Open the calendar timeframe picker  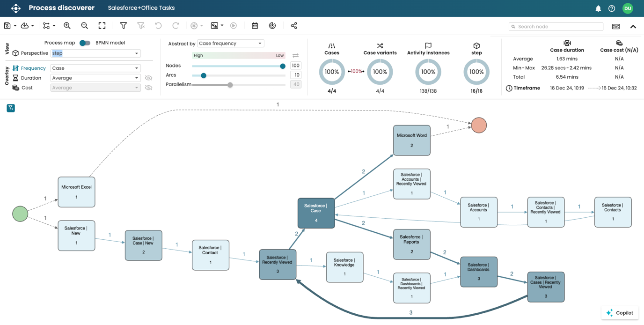[255, 25]
